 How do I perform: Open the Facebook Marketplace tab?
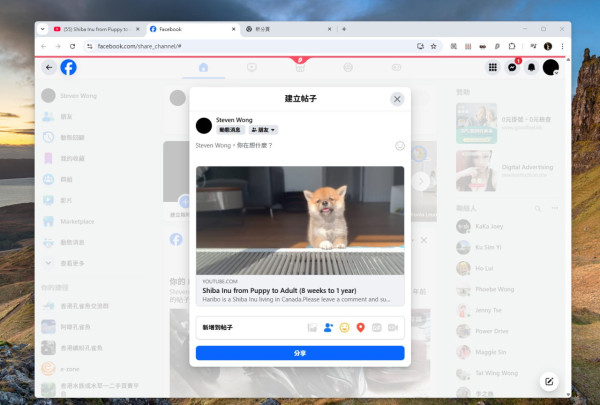point(300,68)
